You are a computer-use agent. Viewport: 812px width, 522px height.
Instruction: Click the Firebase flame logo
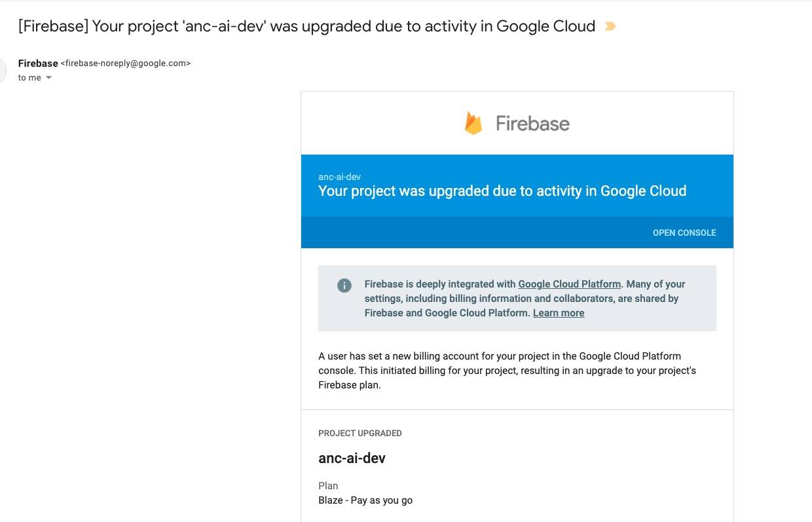pos(473,123)
